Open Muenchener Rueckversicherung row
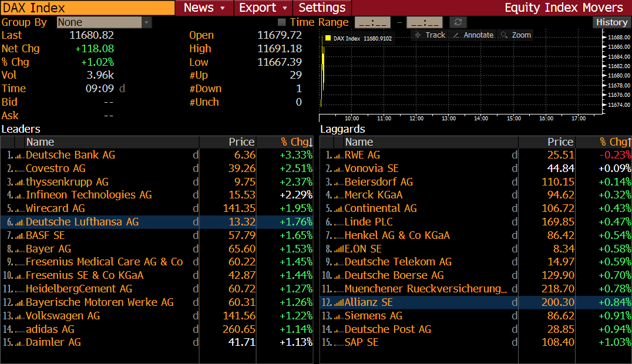Viewport: 632px width, 364px height. 476,289
